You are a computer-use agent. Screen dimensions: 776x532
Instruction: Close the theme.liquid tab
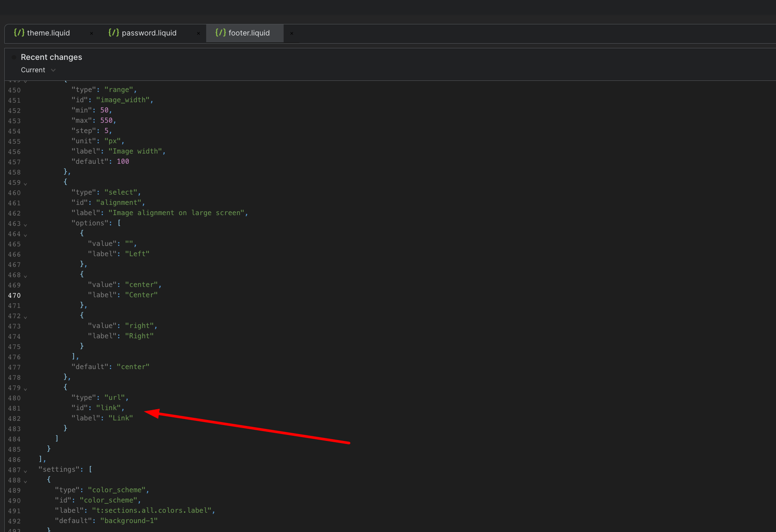click(92, 33)
